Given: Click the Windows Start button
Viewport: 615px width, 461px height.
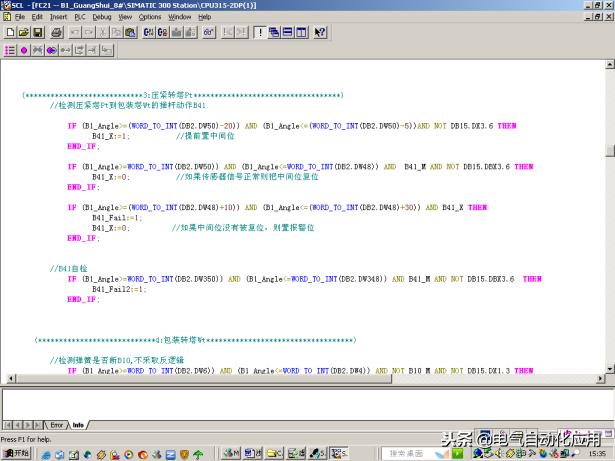Looking at the screenshot, I should (x=16, y=453).
